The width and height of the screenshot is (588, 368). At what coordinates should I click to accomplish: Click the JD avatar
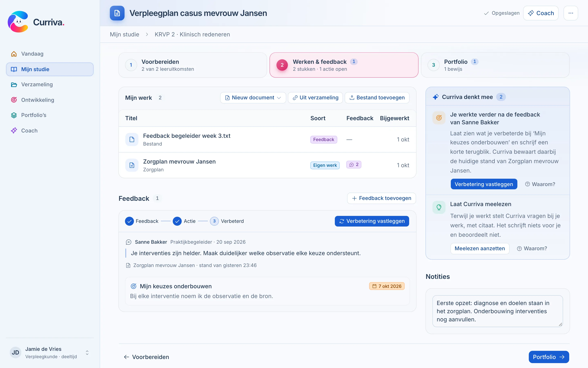coord(16,353)
